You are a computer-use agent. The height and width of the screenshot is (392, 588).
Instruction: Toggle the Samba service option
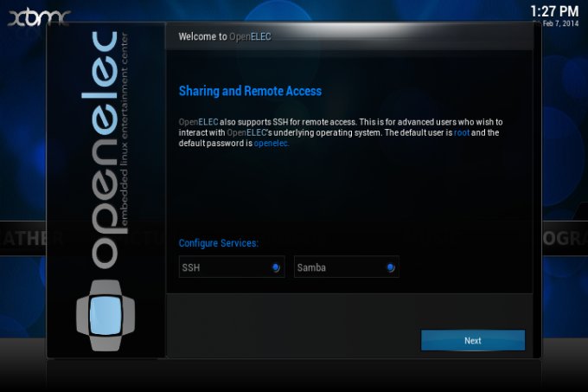(x=345, y=268)
